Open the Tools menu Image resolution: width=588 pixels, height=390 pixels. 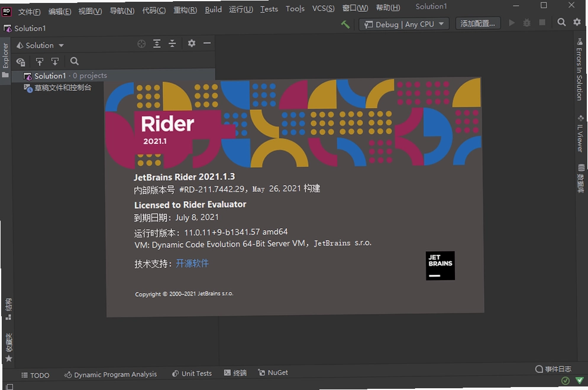point(295,9)
